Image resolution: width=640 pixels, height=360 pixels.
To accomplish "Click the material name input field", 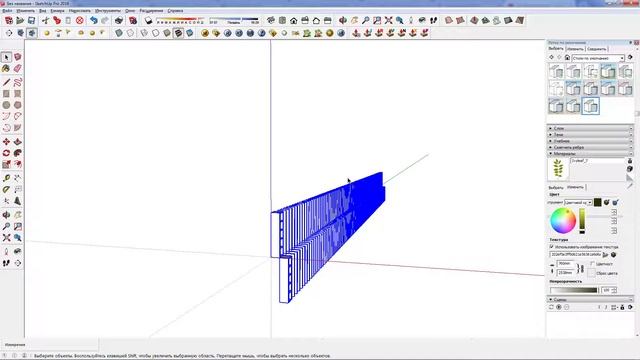I will click(x=598, y=161).
